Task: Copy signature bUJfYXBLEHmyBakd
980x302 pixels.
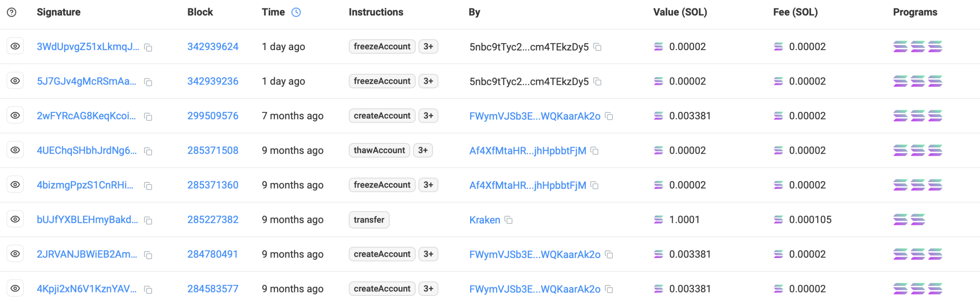Action: coord(148,220)
